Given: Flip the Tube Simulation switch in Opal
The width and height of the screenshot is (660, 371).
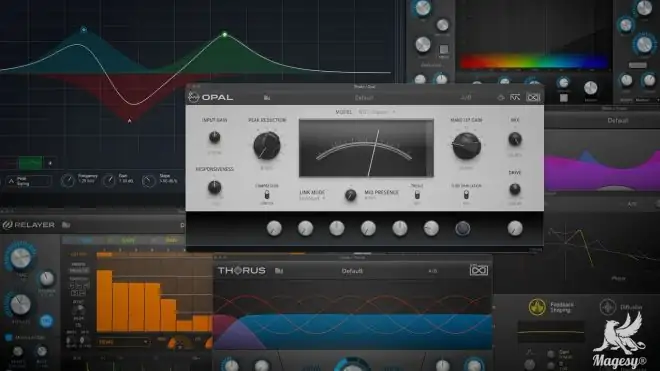Looking at the screenshot, I should coord(466,195).
